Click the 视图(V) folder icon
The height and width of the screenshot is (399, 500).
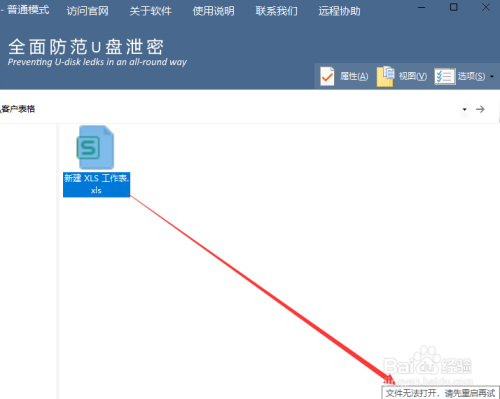tap(385, 76)
